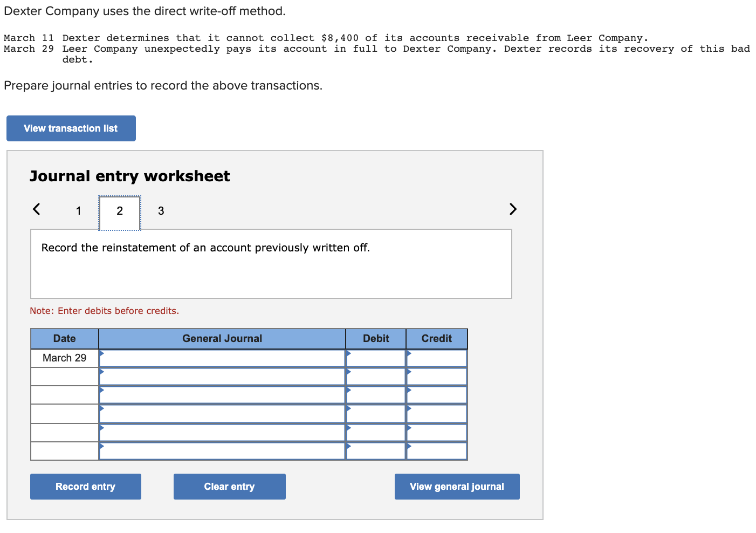Click the Credit field in last row

point(437,451)
